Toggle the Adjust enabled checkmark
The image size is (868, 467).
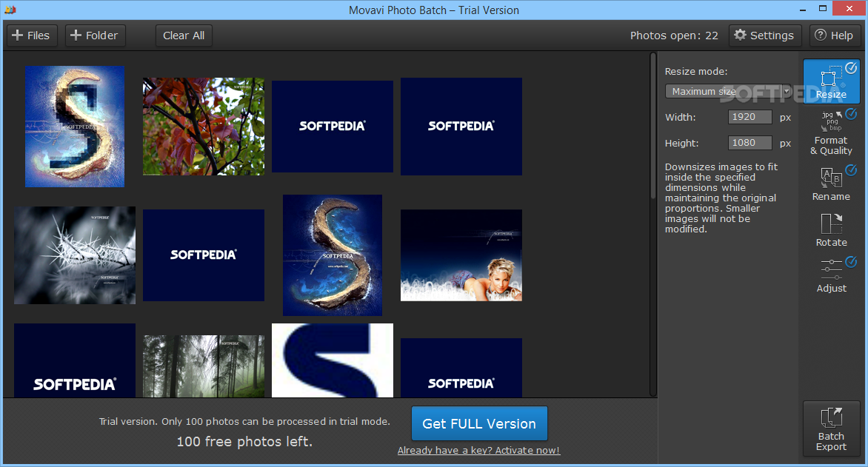pos(851,262)
